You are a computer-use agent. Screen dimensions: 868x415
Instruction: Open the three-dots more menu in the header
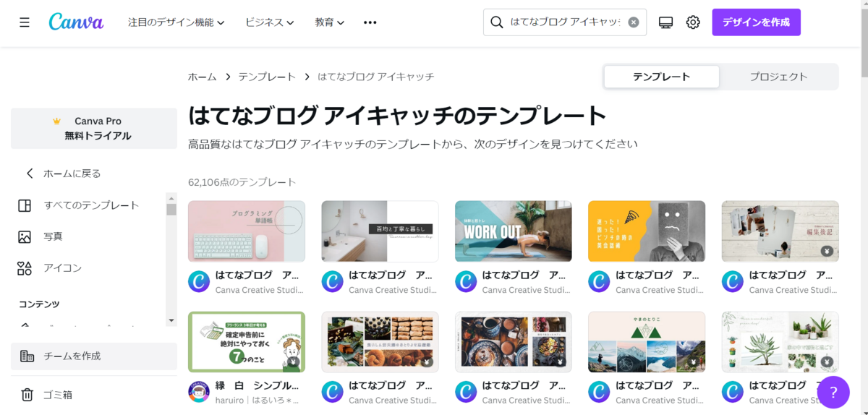370,22
